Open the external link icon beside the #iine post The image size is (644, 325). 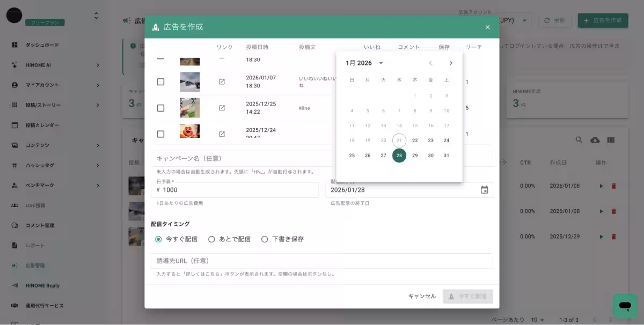[223, 107]
